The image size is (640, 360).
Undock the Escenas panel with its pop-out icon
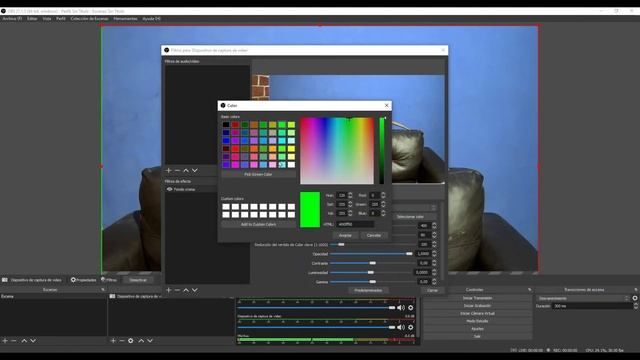tap(103, 289)
